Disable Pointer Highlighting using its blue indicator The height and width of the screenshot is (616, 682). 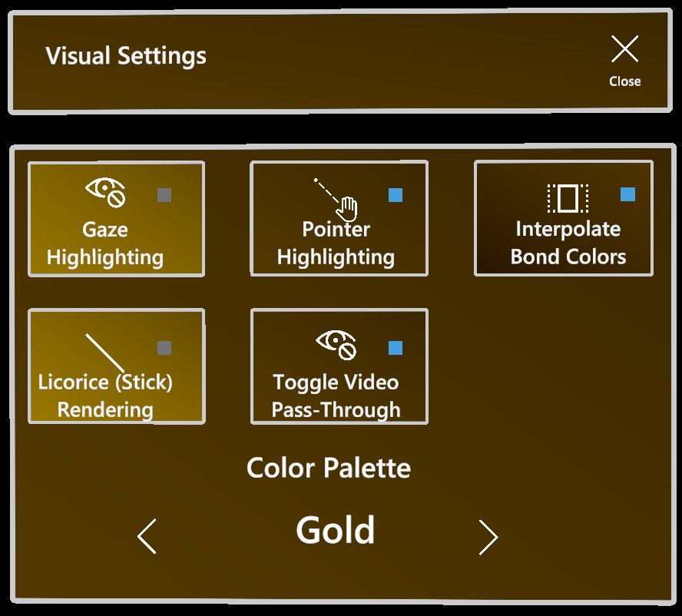pos(396,196)
